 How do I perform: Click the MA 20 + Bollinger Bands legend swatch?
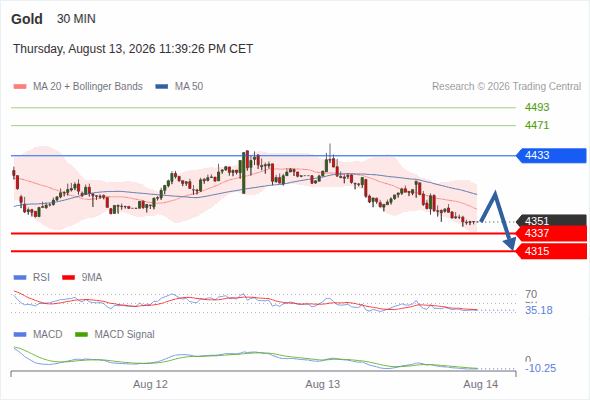point(20,87)
